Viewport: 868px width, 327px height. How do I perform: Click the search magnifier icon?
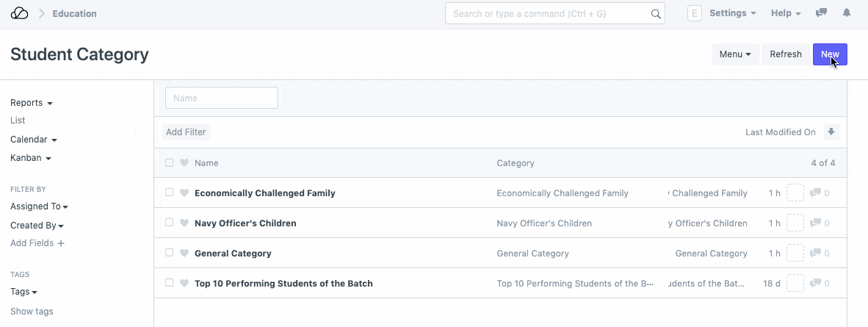[x=656, y=14]
